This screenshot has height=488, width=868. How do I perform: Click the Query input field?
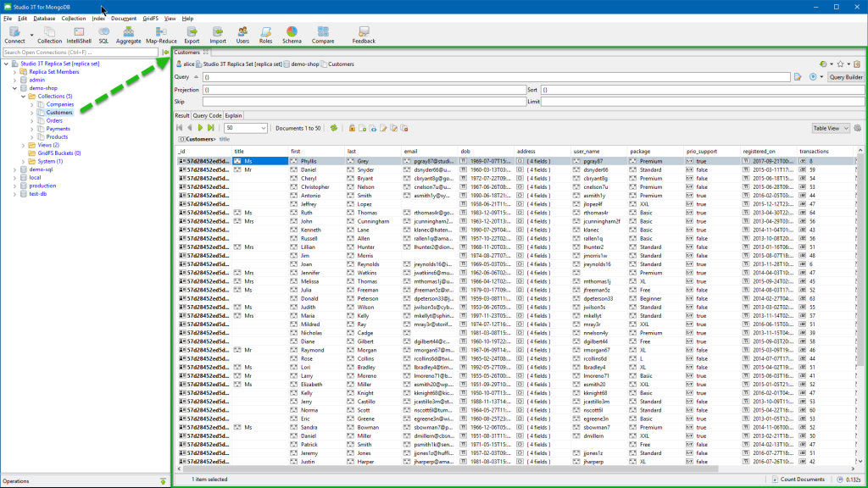(497, 77)
